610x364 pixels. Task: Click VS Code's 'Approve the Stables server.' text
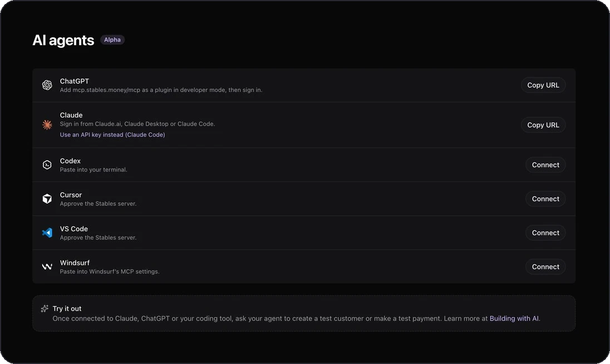tap(98, 238)
